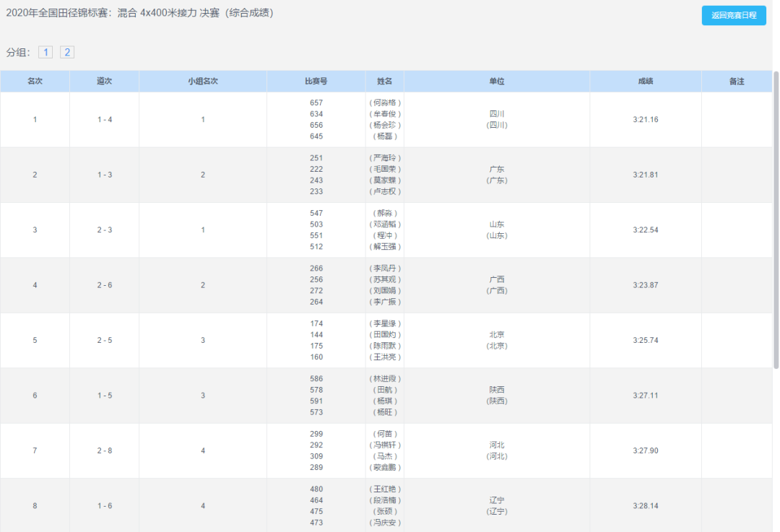This screenshot has height=532, width=780.
Task: Click the 比赛号 column header
Action: [x=316, y=82]
